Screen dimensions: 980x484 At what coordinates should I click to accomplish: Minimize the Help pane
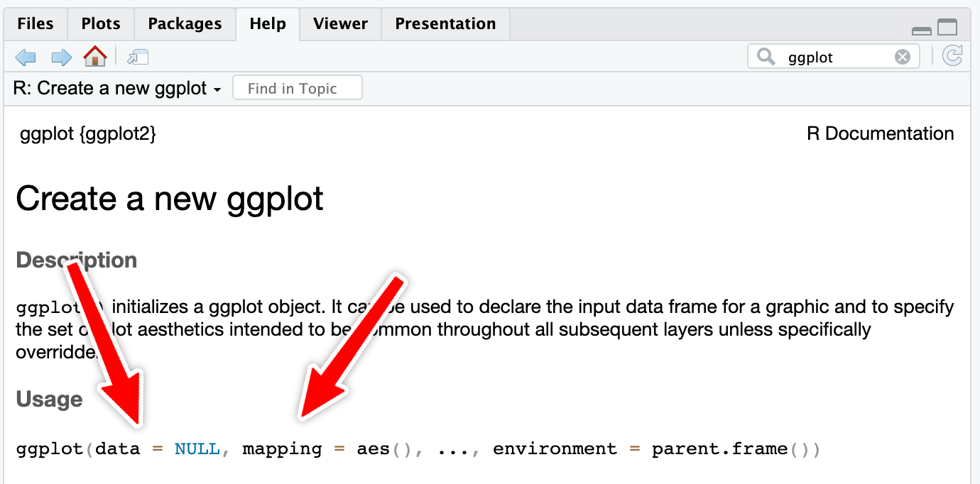click(921, 30)
